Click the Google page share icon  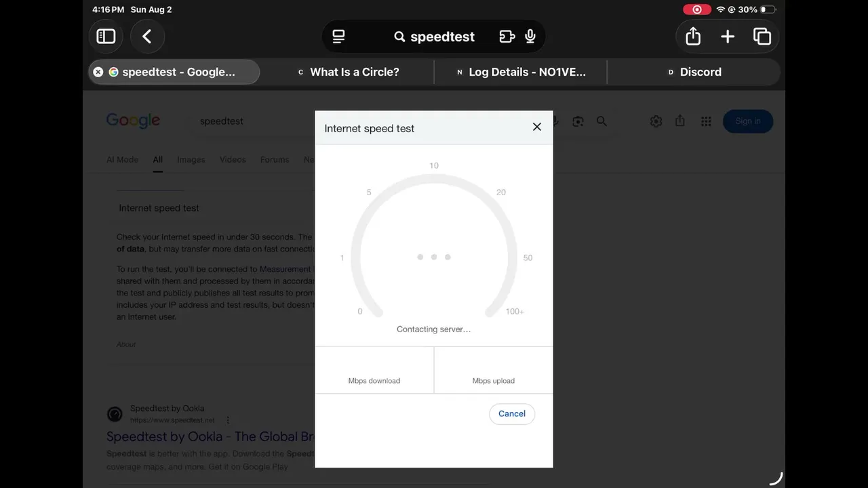680,121
